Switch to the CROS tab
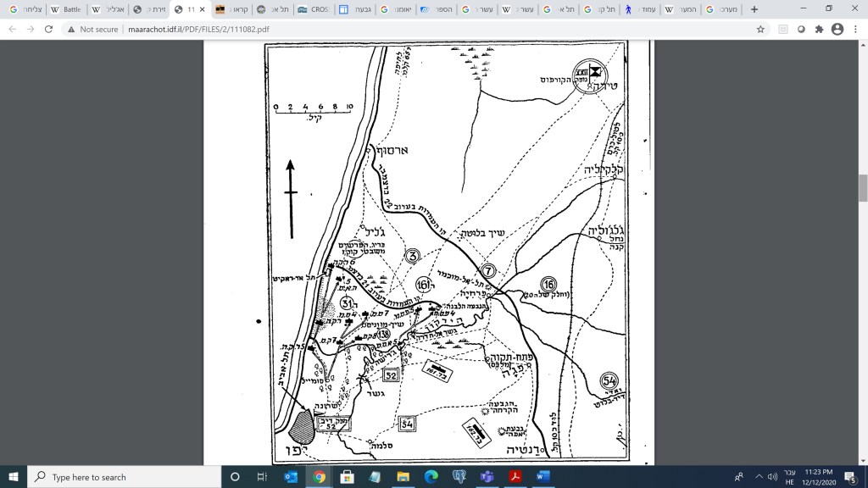The image size is (868, 488). point(313,9)
